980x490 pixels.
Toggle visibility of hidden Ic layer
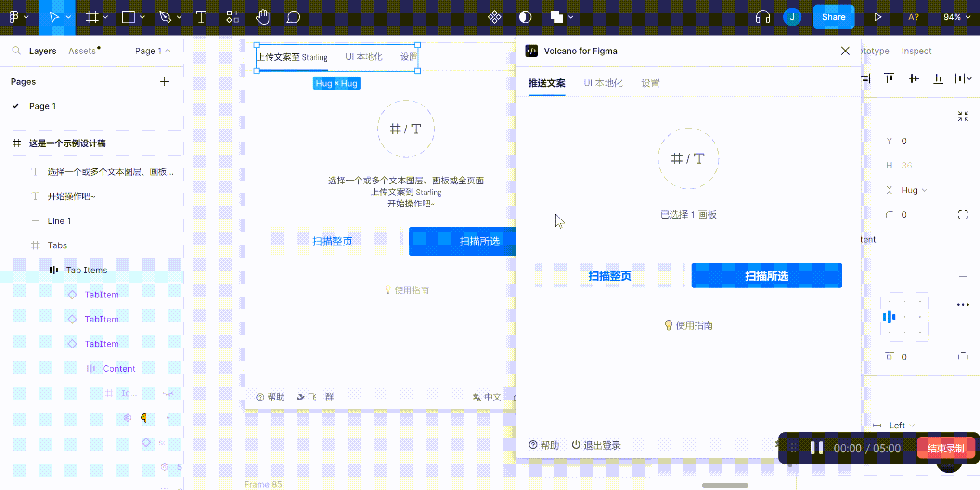point(168,393)
